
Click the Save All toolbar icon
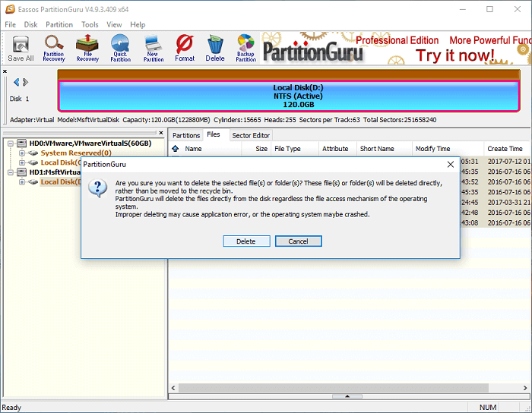[x=21, y=49]
